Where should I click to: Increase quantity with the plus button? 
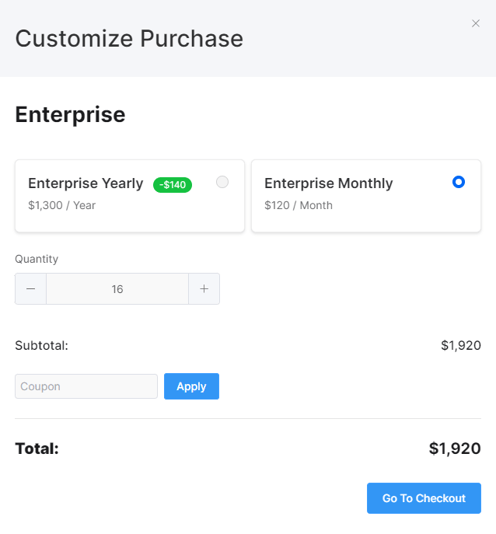204,289
